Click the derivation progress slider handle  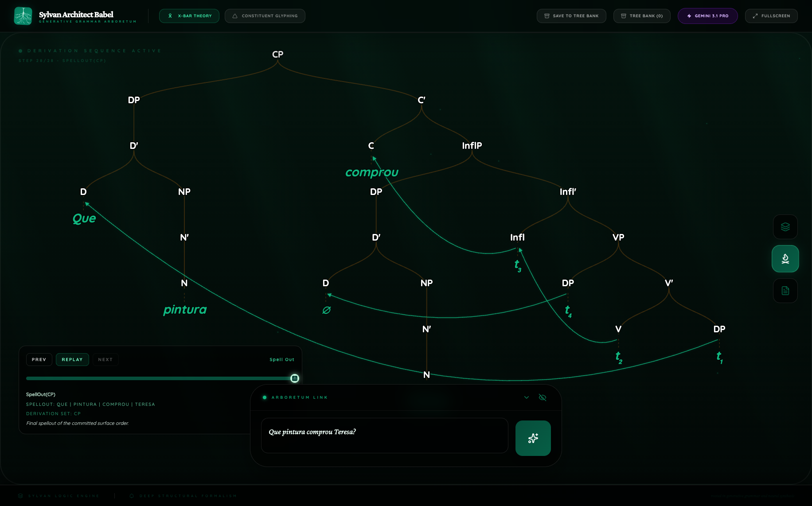(x=294, y=378)
